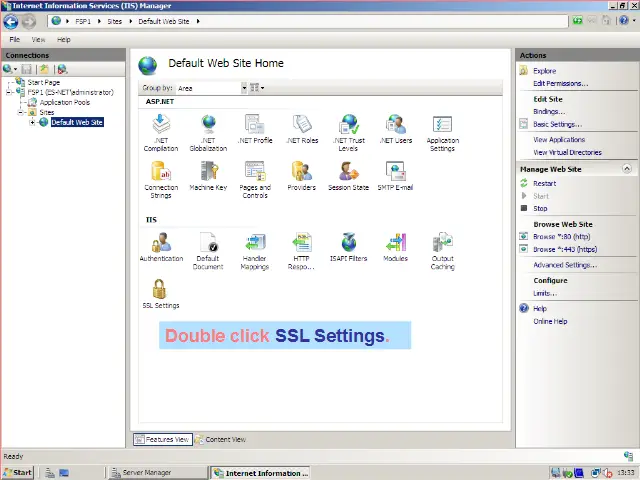Expand the Default Web Site tree node
Viewport: 640px width, 480px height.
tap(32, 122)
